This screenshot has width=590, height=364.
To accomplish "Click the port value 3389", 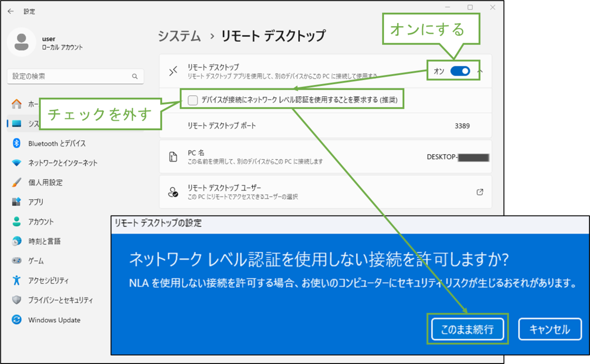I will coord(463,126).
